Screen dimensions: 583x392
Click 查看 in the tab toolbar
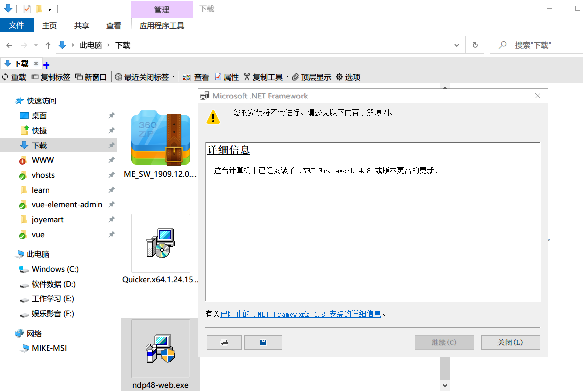click(196, 77)
